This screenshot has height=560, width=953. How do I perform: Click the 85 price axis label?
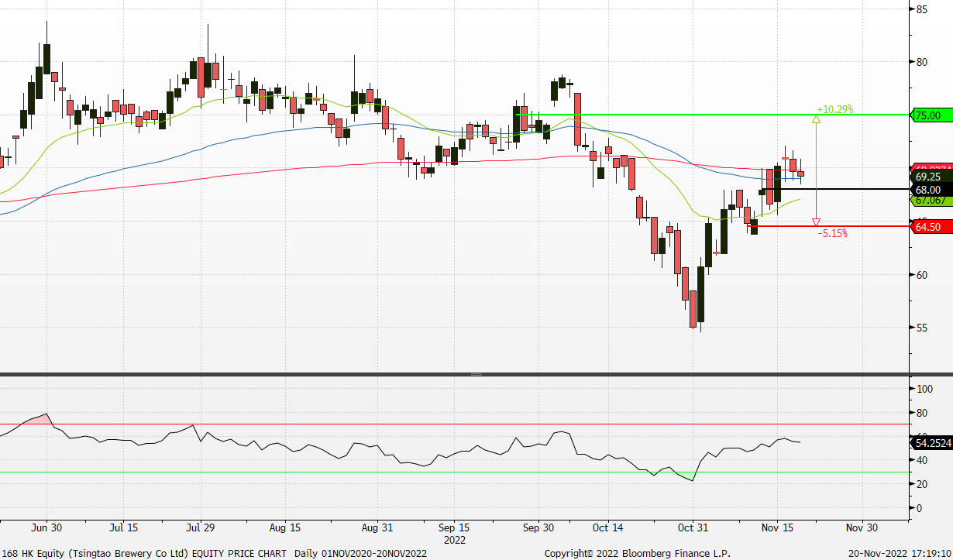(923, 9)
